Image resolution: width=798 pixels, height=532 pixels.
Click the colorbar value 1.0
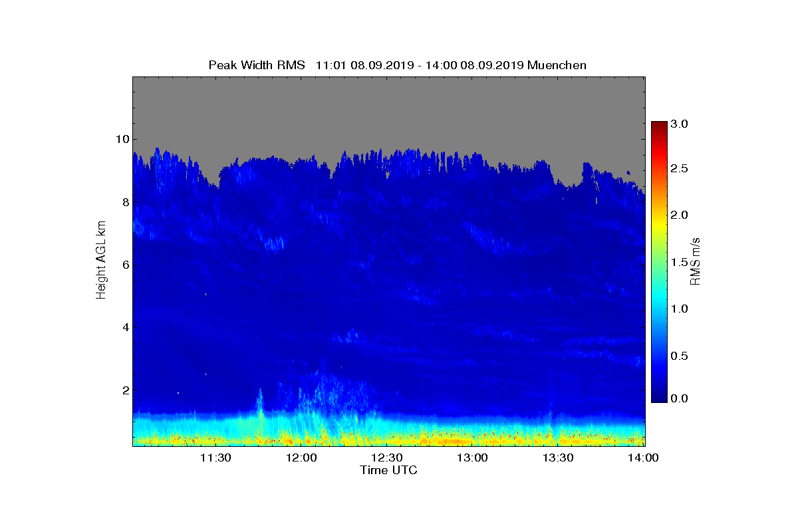coord(679,309)
